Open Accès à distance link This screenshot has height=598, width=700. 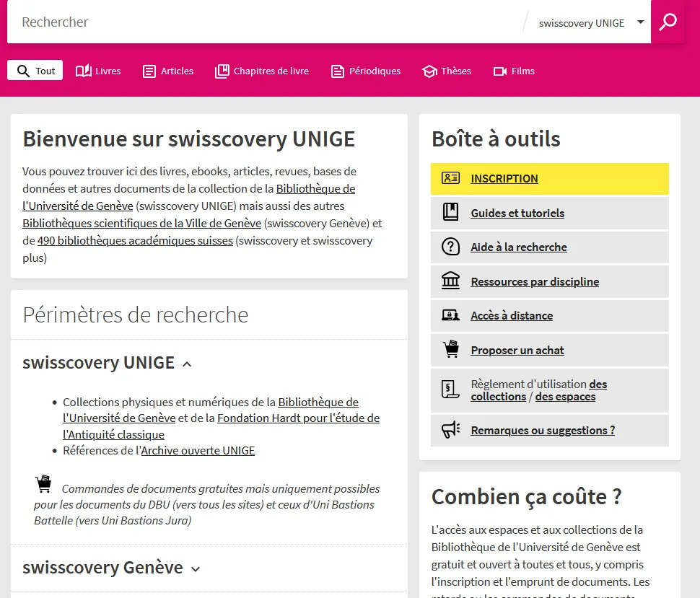pyautogui.click(x=512, y=316)
